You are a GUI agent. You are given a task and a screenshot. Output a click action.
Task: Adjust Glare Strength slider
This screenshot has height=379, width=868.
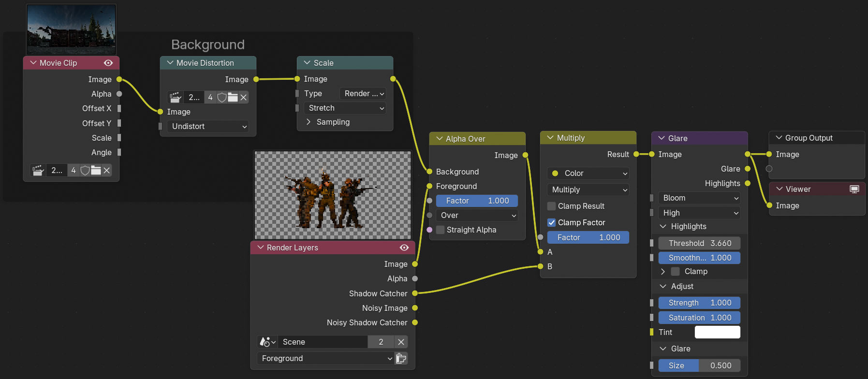[699, 303]
